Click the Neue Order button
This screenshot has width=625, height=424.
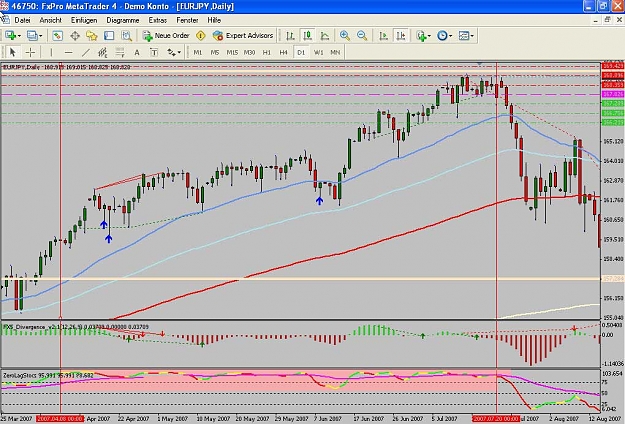166,36
